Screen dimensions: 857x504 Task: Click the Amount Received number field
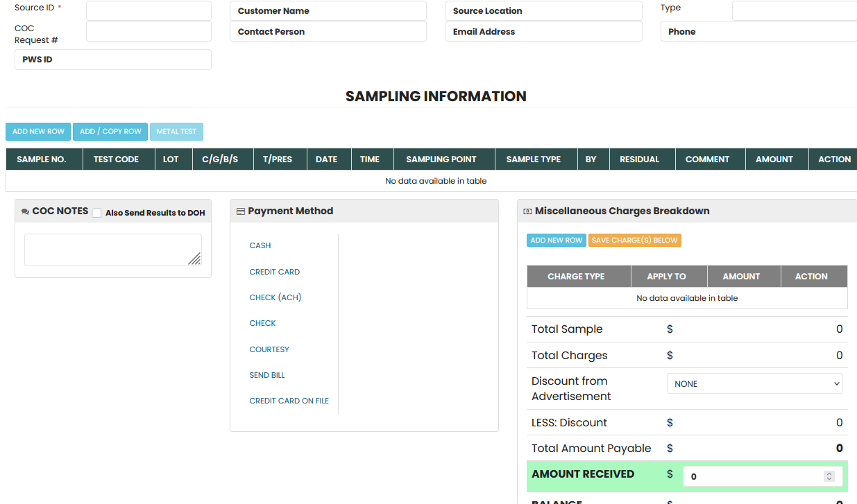(x=763, y=476)
